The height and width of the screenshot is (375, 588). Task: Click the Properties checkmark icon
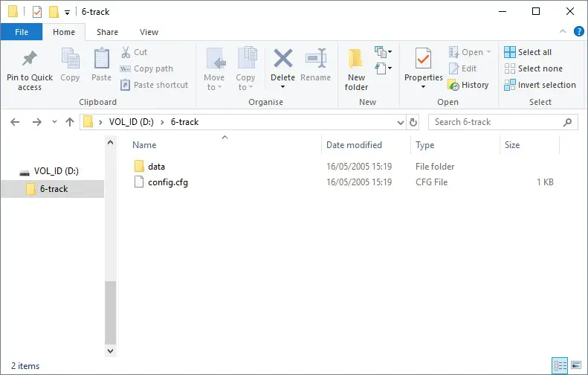[423, 58]
